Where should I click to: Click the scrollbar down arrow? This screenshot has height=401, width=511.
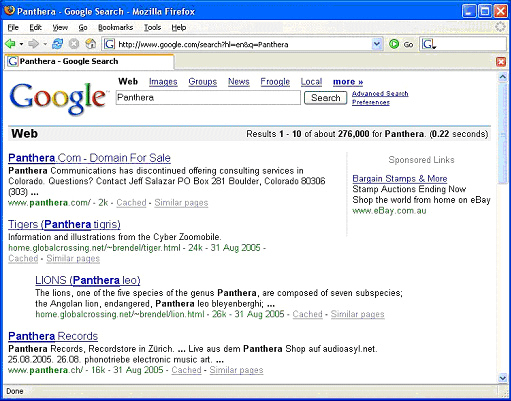tap(502, 378)
